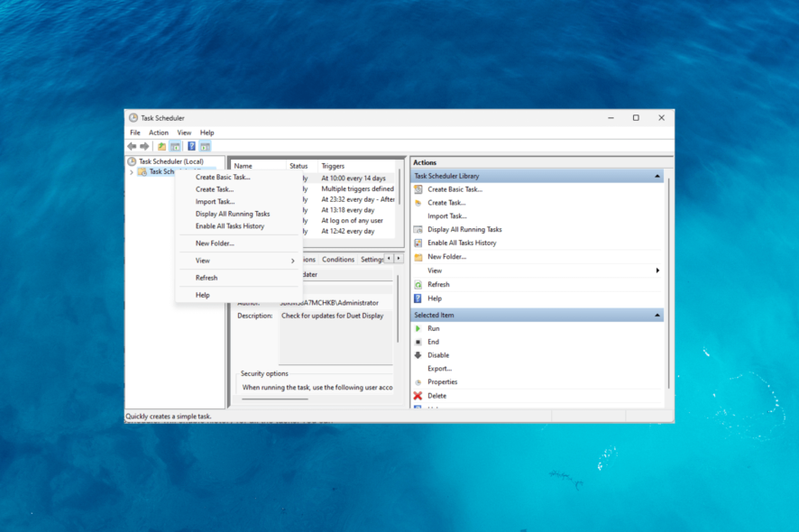
Task: Click the Help question mark toolbar icon
Action: tap(190, 145)
